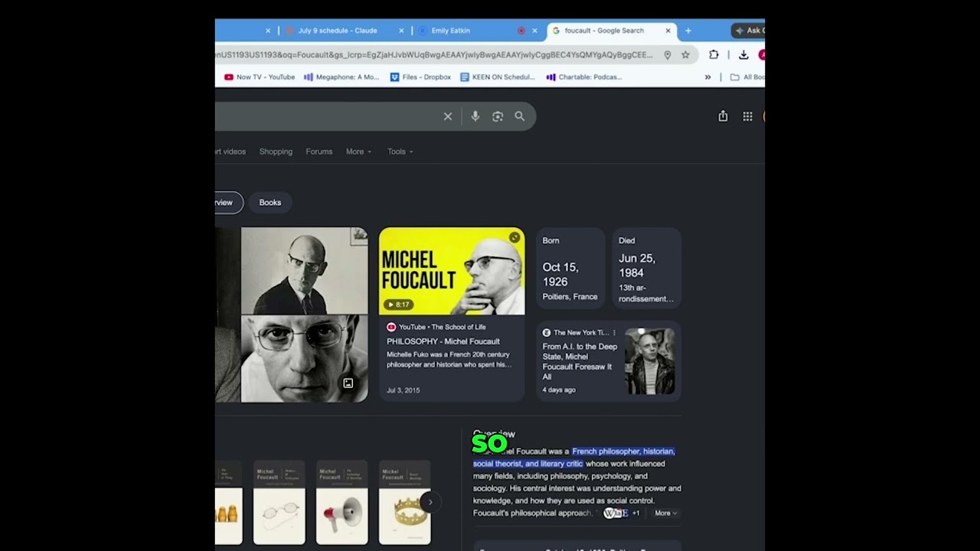Open the Chrome extensions puzzle icon
Viewport: 980px width, 551px height.
tap(714, 55)
